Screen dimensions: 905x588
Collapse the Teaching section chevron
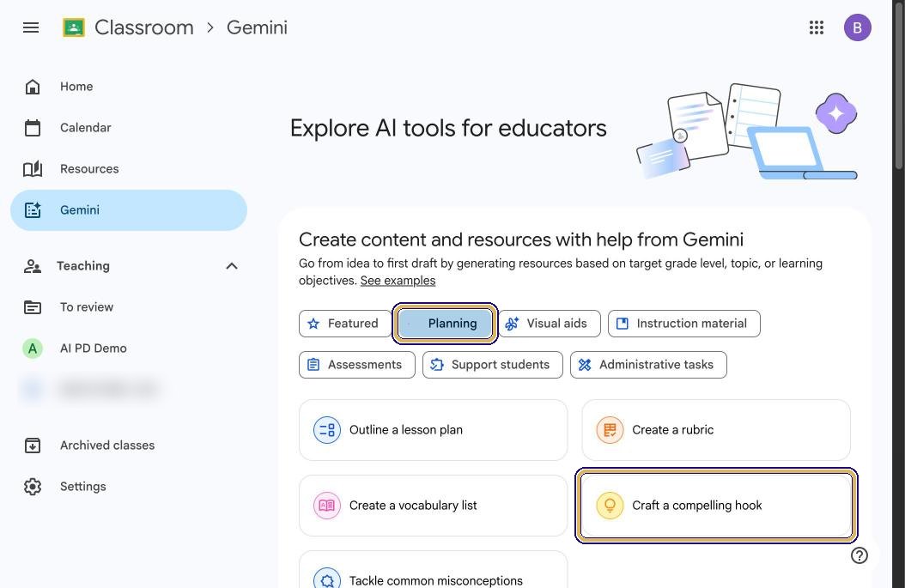click(232, 266)
